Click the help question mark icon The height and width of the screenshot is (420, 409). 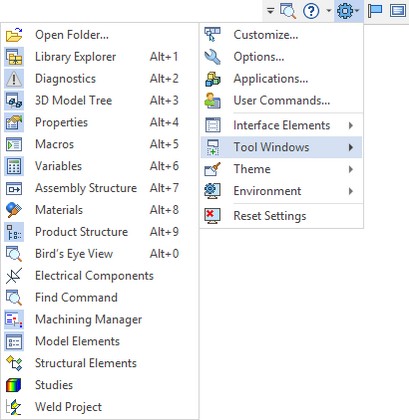311,11
